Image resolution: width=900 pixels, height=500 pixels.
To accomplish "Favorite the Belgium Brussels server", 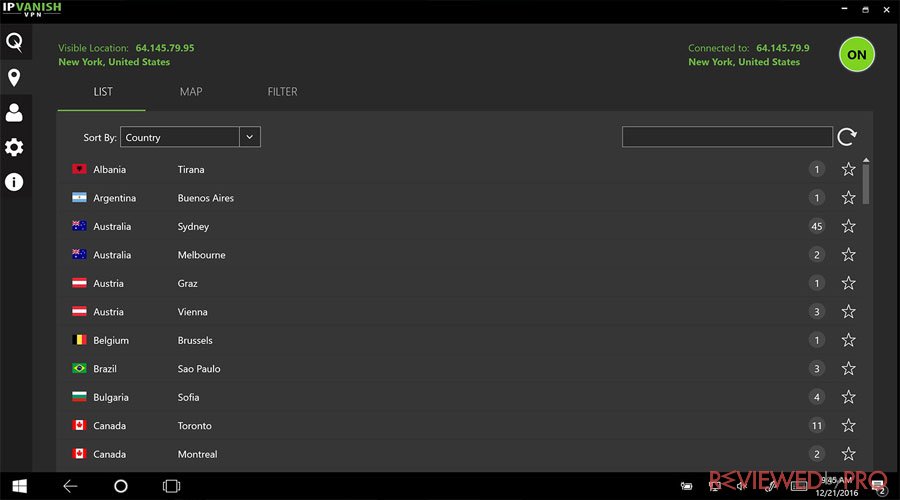I will [x=848, y=340].
